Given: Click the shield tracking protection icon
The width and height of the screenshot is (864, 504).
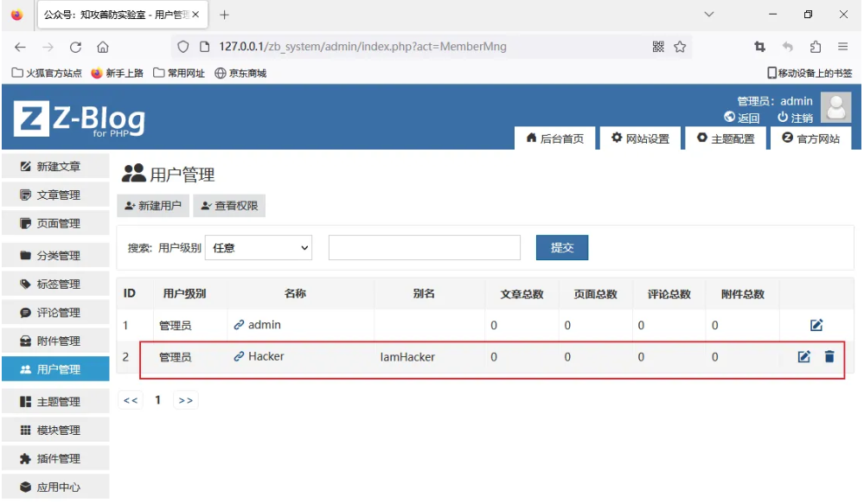Looking at the screenshot, I should (183, 47).
